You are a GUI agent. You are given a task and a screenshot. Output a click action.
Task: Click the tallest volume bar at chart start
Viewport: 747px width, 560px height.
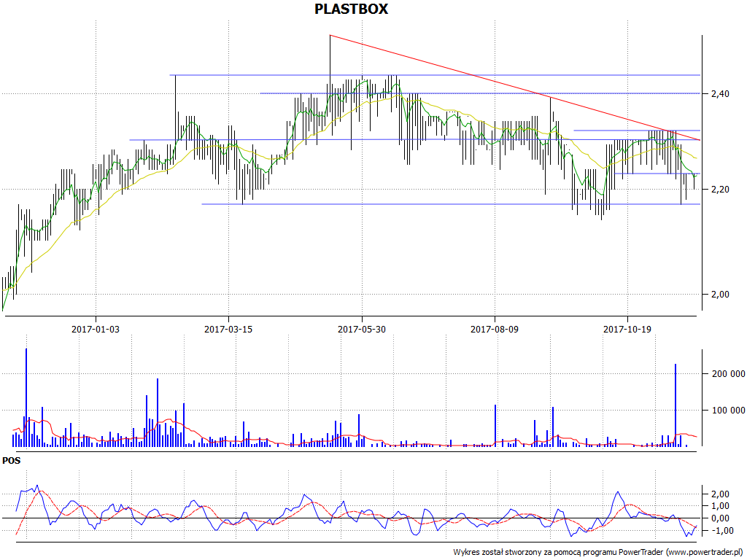pyautogui.click(x=26, y=397)
